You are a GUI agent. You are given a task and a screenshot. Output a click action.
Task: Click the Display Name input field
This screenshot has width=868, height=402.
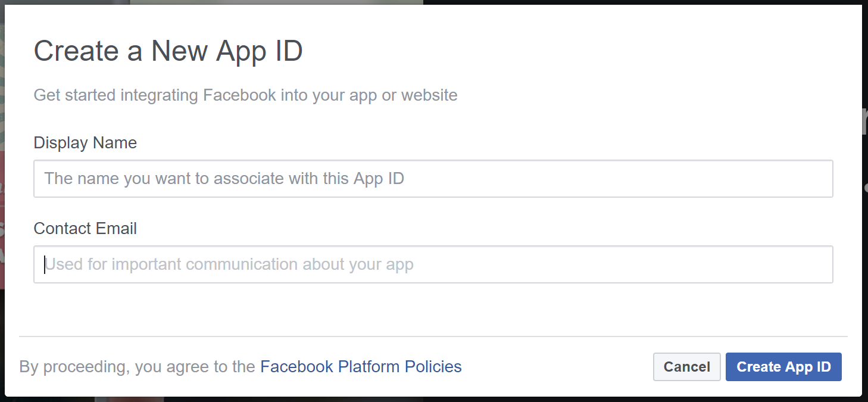(433, 179)
